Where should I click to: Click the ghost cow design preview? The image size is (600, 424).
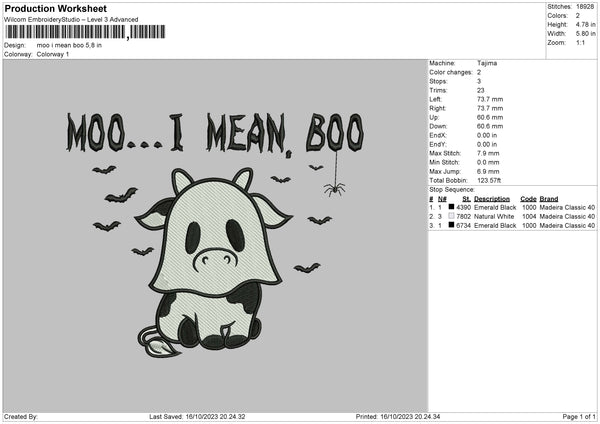(214, 263)
